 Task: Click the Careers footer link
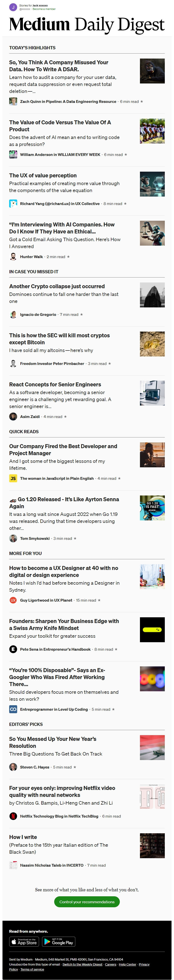pyautogui.click(x=111, y=964)
